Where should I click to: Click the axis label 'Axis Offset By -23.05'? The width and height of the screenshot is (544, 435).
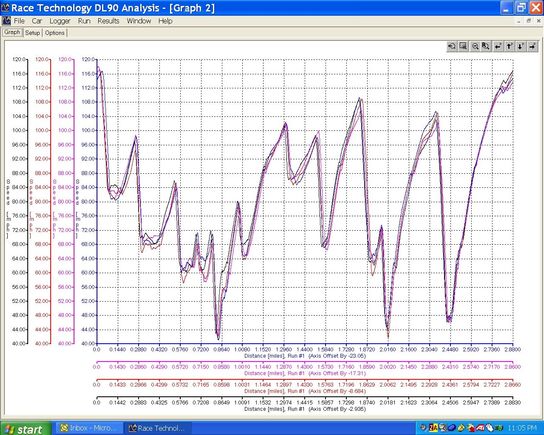point(337,356)
